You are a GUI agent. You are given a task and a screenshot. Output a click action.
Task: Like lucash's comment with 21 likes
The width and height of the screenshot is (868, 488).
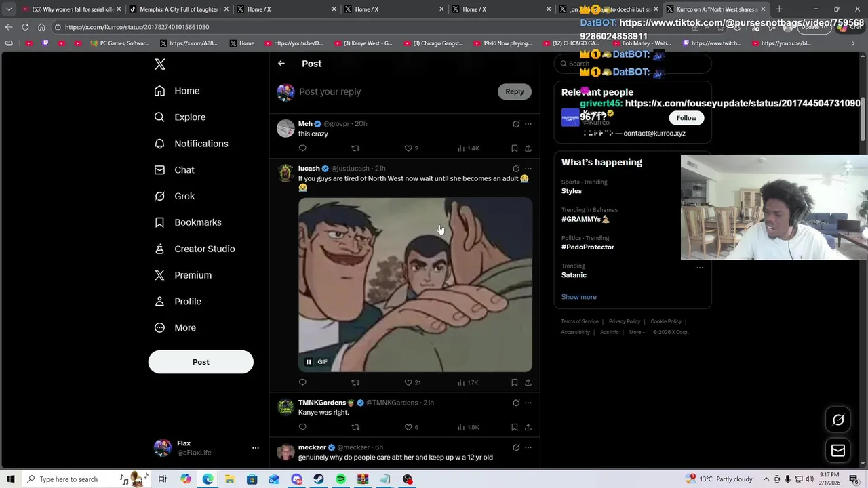(x=412, y=382)
